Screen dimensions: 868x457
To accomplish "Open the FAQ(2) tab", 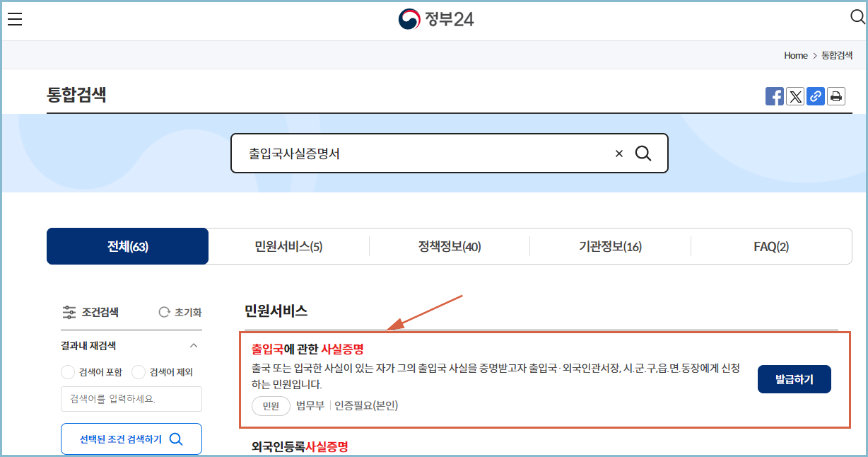I will pyautogui.click(x=771, y=245).
